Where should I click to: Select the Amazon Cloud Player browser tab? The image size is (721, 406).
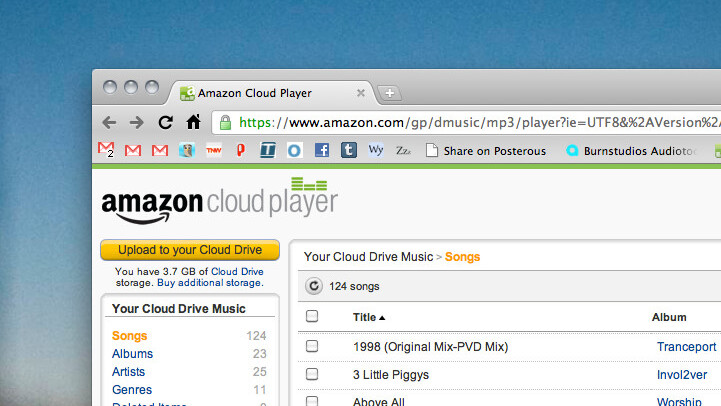pos(265,93)
